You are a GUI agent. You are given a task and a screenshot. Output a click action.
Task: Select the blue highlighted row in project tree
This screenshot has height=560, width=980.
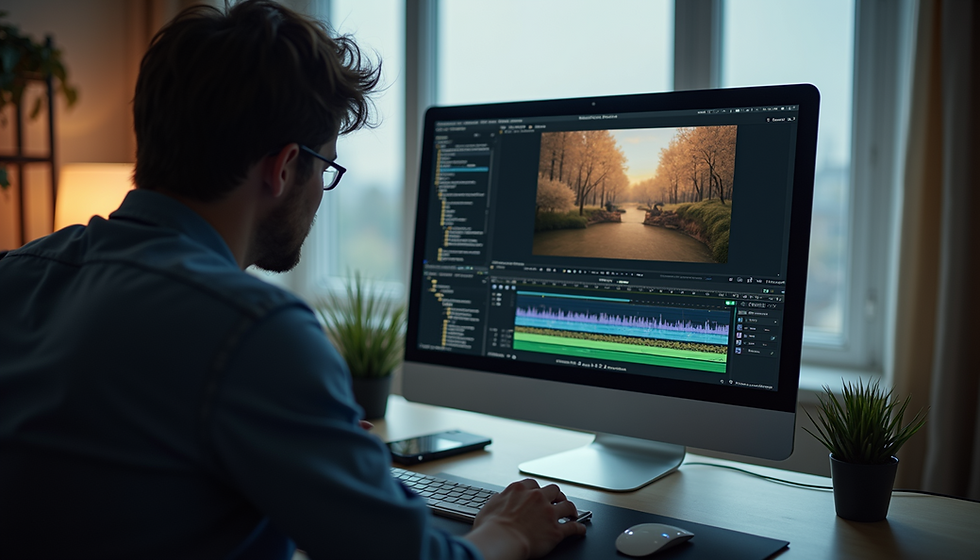coord(464,169)
